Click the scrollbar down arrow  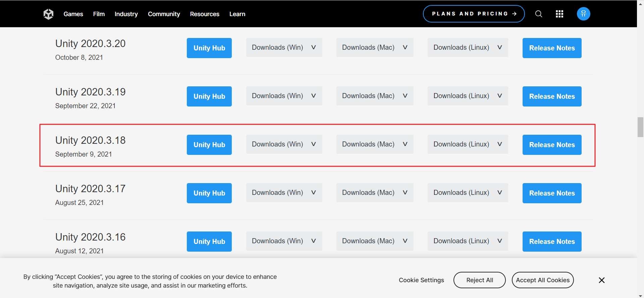pyautogui.click(x=641, y=296)
